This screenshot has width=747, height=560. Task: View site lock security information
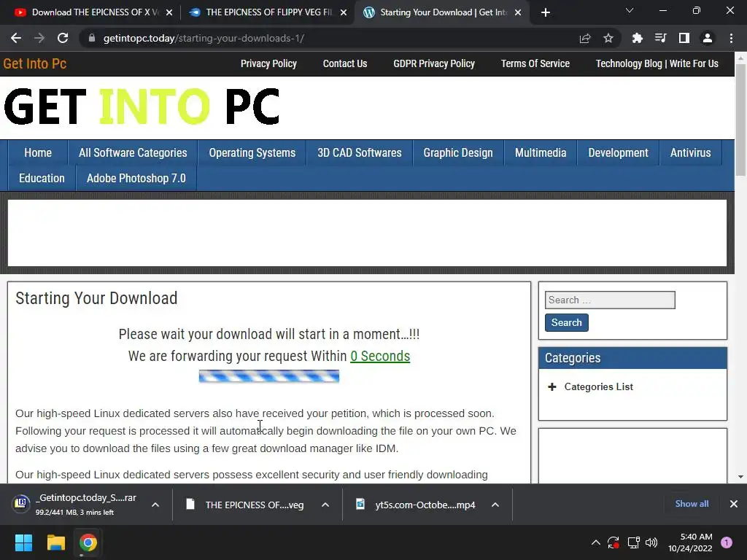pos(92,38)
